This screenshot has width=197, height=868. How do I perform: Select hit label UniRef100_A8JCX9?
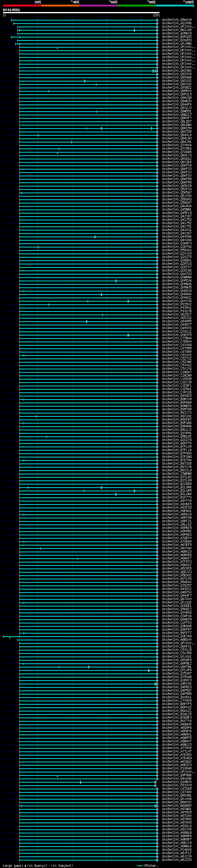tap(177, 857)
